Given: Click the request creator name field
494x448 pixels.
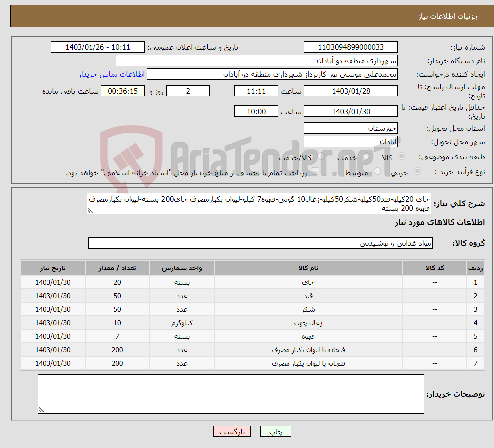Looking at the screenshot, I should (x=272, y=74).
